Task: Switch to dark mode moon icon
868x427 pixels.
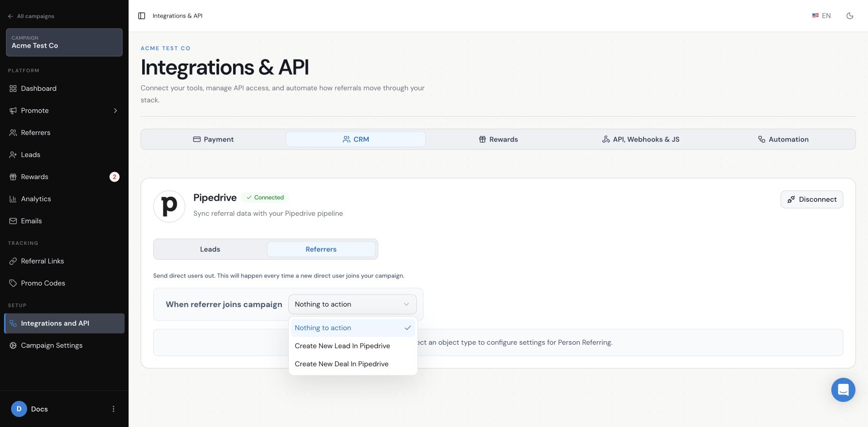Action: [850, 16]
